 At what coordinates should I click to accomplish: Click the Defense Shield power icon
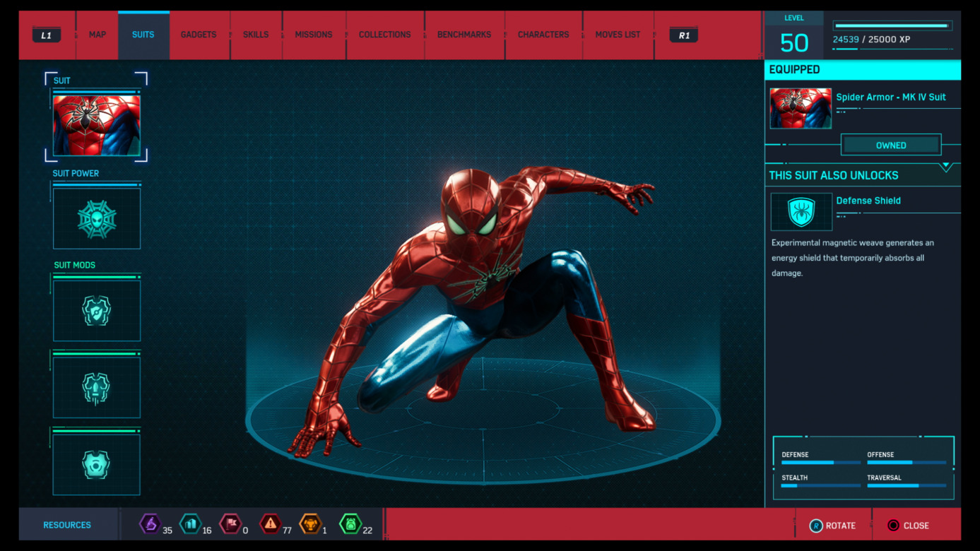[x=801, y=212]
